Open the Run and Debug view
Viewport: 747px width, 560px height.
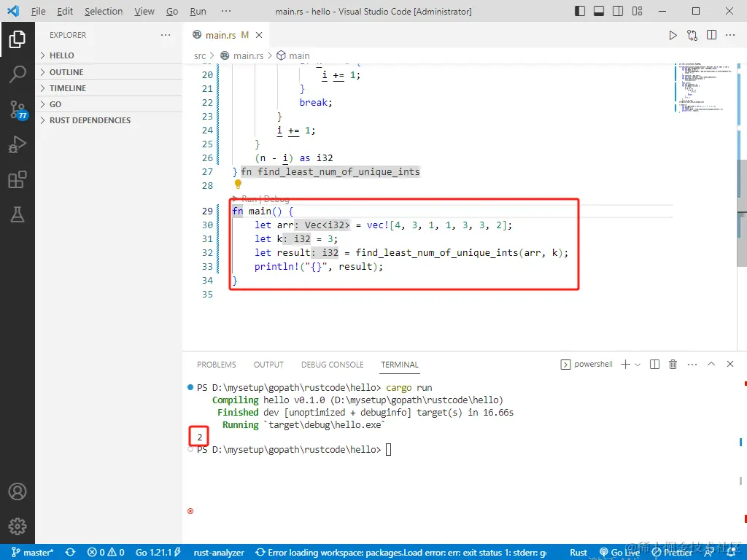pyautogui.click(x=18, y=144)
